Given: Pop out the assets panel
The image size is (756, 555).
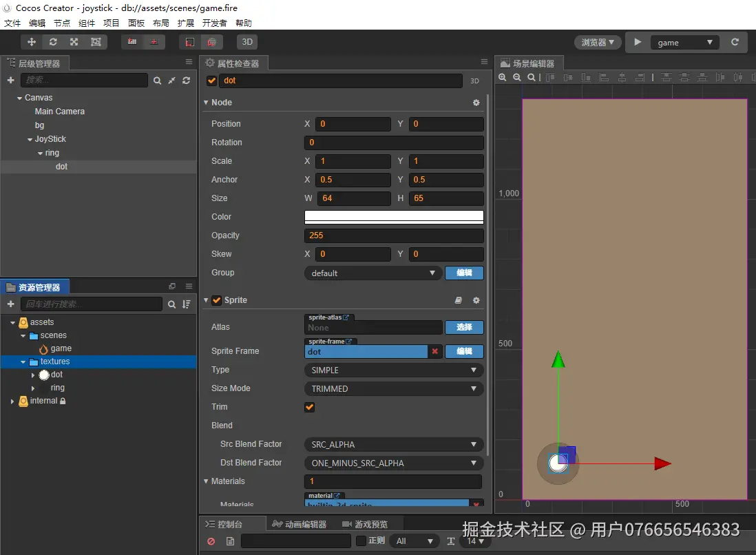Looking at the screenshot, I should (x=172, y=286).
